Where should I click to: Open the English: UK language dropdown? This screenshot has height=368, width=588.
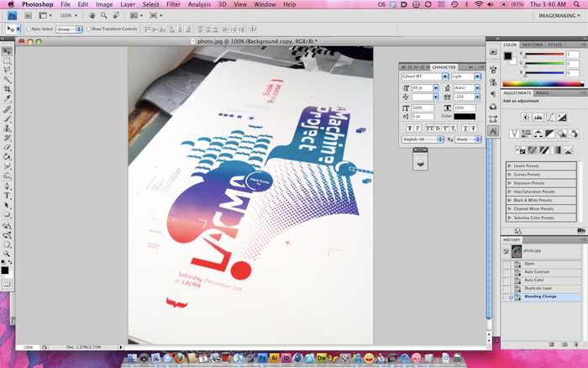click(423, 139)
